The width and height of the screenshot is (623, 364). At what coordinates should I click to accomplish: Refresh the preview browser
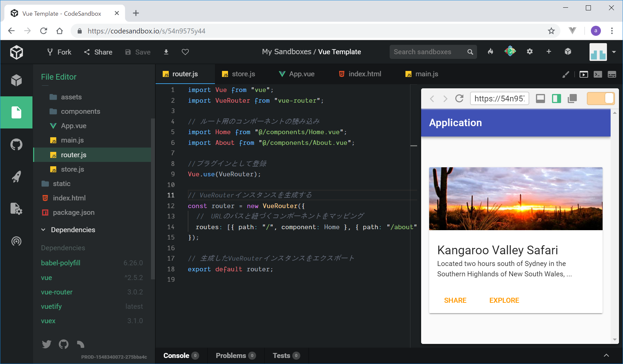click(x=459, y=99)
